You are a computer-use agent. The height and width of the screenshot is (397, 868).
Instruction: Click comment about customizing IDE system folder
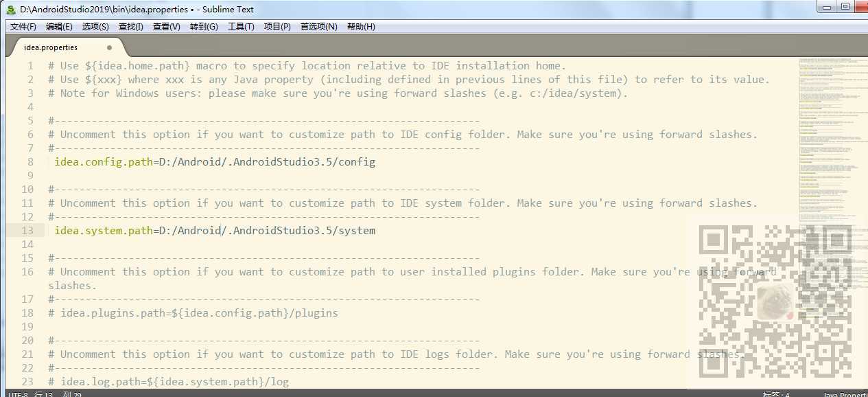tap(403, 203)
